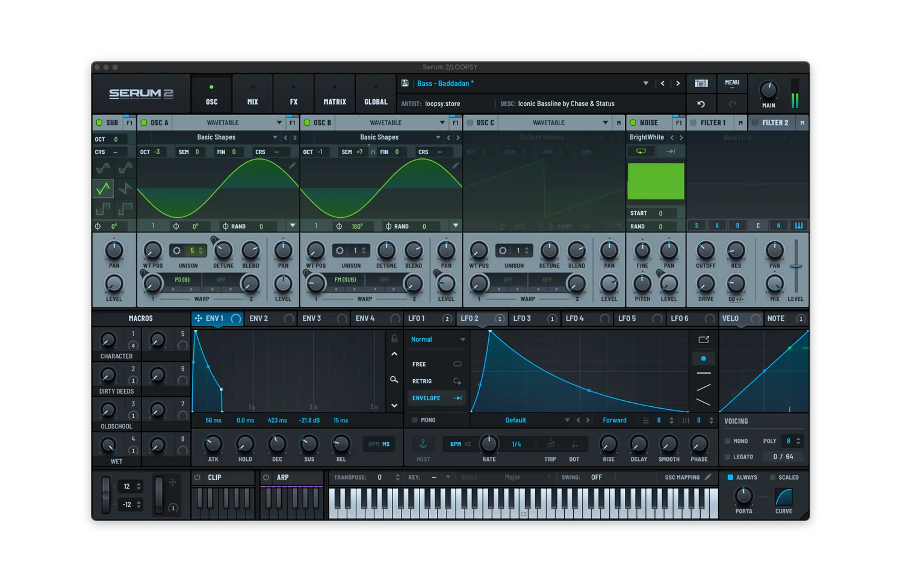Click the LFO triplet note icon
The width and height of the screenshot is (903, 588).
pos(550,445)
